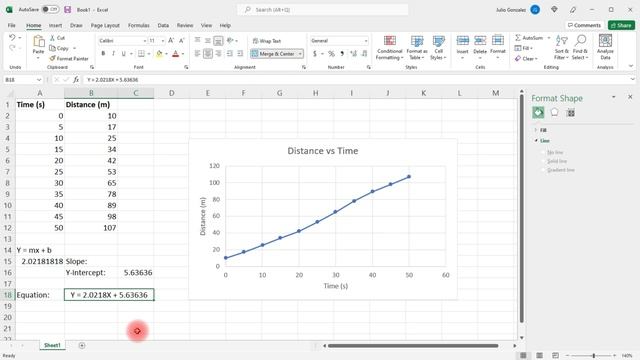Open the Insert tab
This screenshot has height=360, width=640.
pos(56,25)
